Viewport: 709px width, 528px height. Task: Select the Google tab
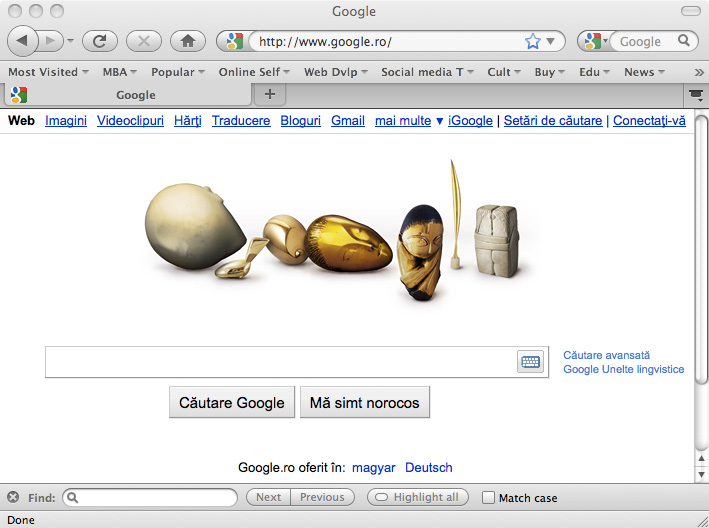128,95
